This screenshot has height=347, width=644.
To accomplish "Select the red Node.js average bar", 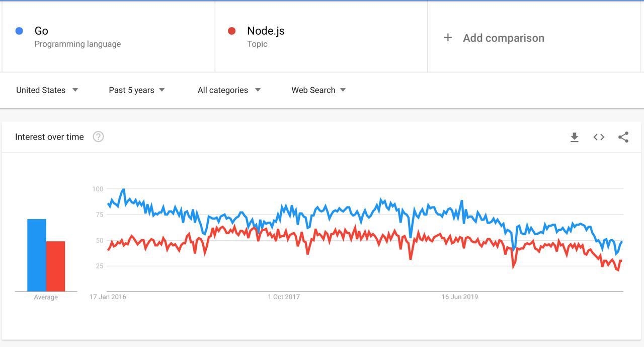I will tap(56, 266).
